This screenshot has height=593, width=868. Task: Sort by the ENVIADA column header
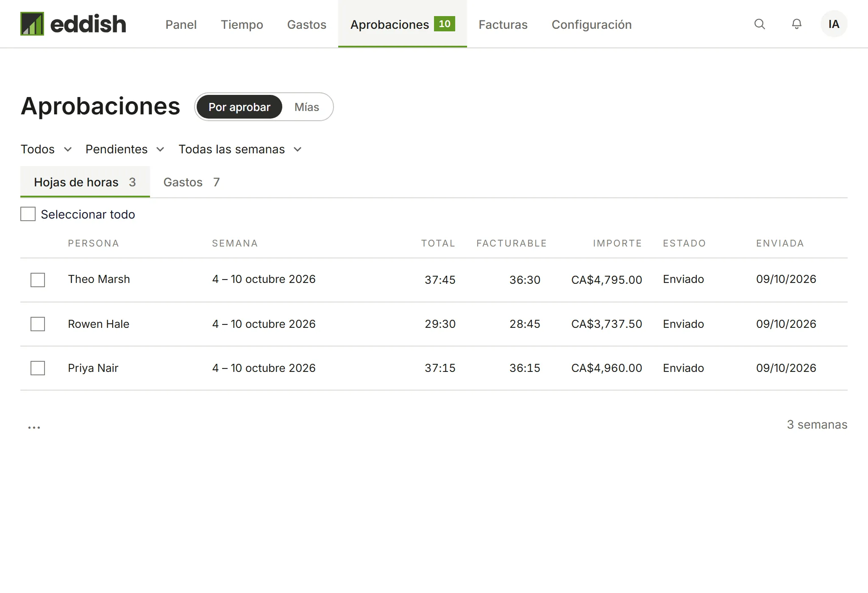click(780, 243)
